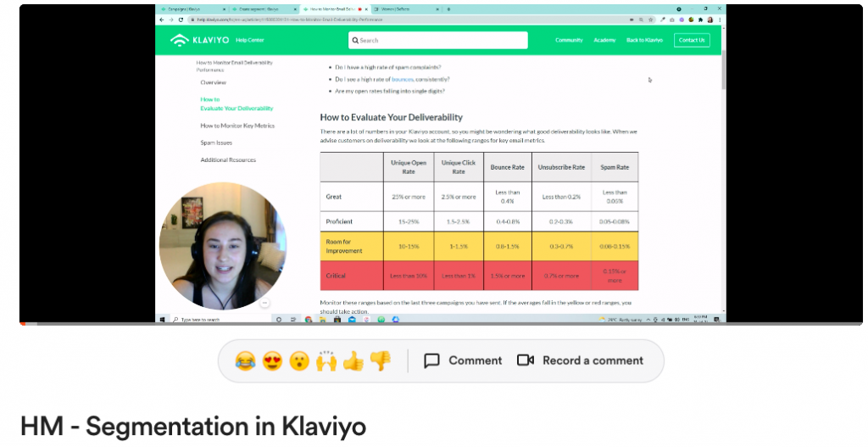Open a new browser tab with plus icon
868x447 pixels.
coord(448,9)
